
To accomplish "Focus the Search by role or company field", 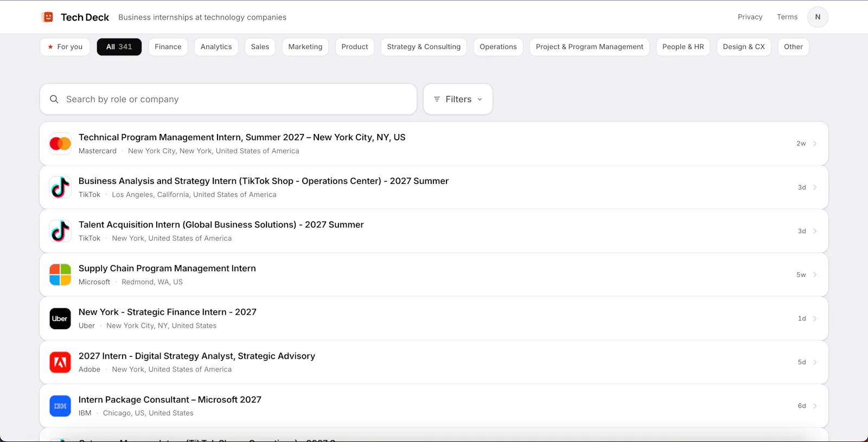I will click(x=228, y=99).
